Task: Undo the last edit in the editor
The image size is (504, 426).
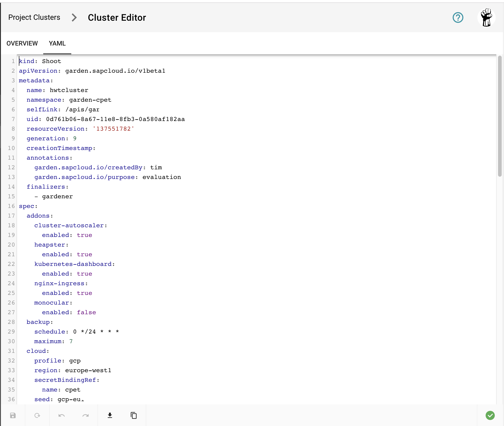Action: (x=61, y=416)
